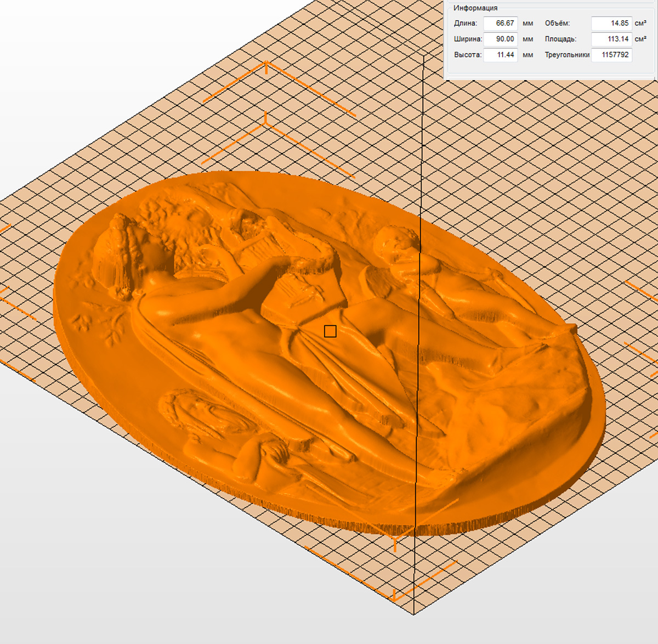Click the Треугольники count field 1157792
The image size is (658, 644).
611,55
